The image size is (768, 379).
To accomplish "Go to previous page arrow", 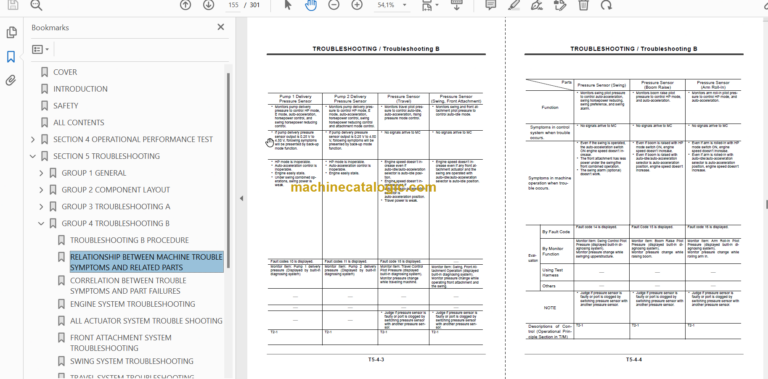I will pos(185,5).
